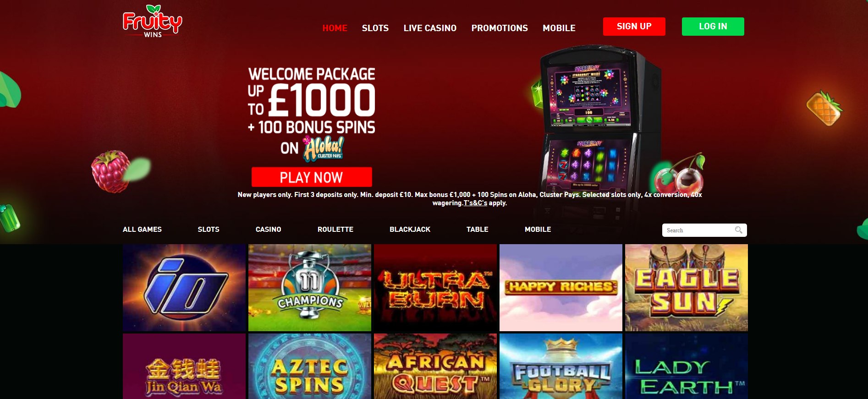Image resolution: width=868 pixels, height=399 pixels.
Task: Click the search magnifier icon
Action: tap(738, 230)
